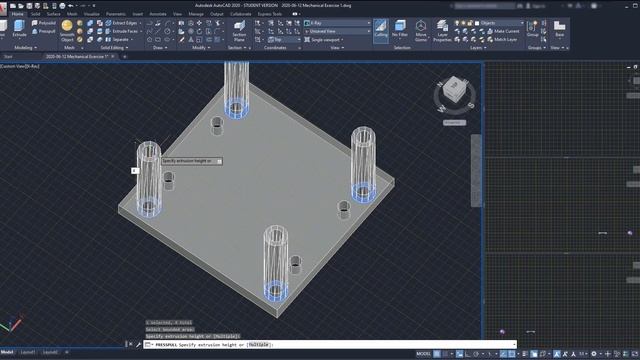Select the Polysolid tool
Viewport: 640px width, 360px height.
pos(44,23)
